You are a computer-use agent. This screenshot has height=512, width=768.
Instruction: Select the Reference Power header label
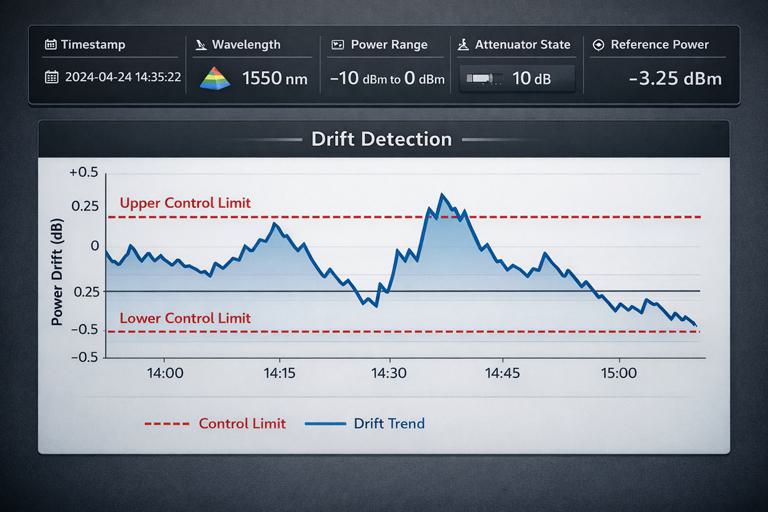(x=660, y=45)
